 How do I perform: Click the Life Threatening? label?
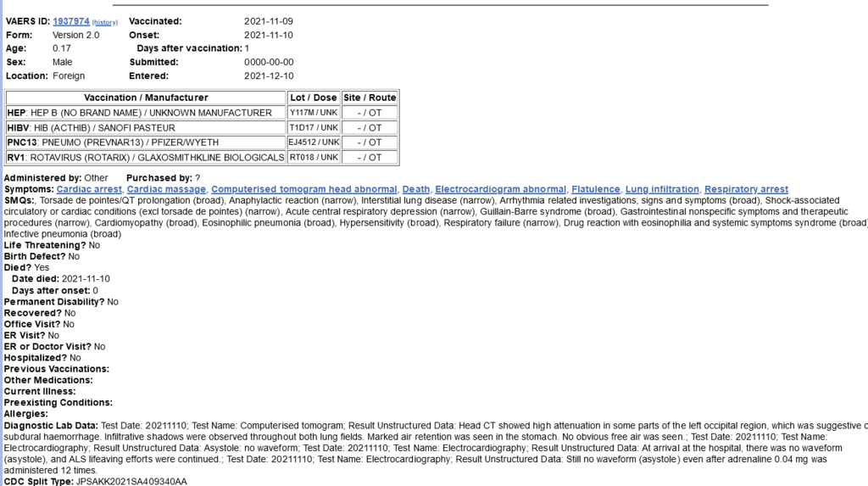pos(45,245)
